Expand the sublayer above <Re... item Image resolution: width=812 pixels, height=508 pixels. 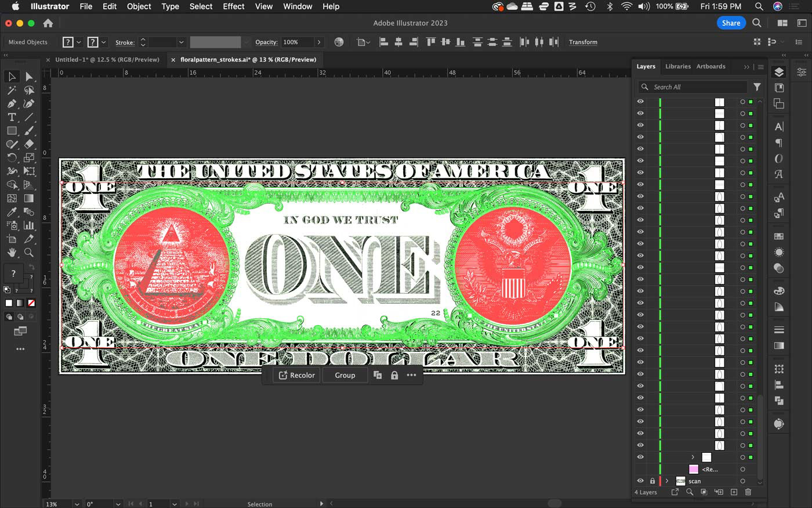click(693, 457)
